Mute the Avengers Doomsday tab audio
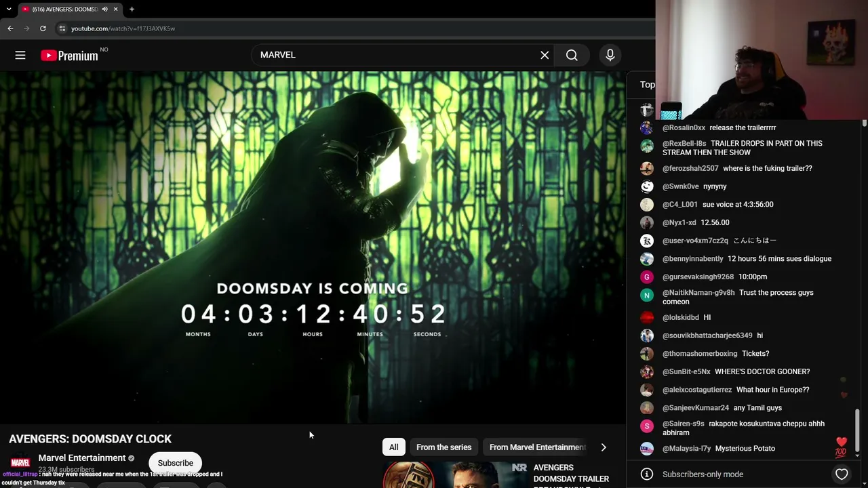 [104, 9]
